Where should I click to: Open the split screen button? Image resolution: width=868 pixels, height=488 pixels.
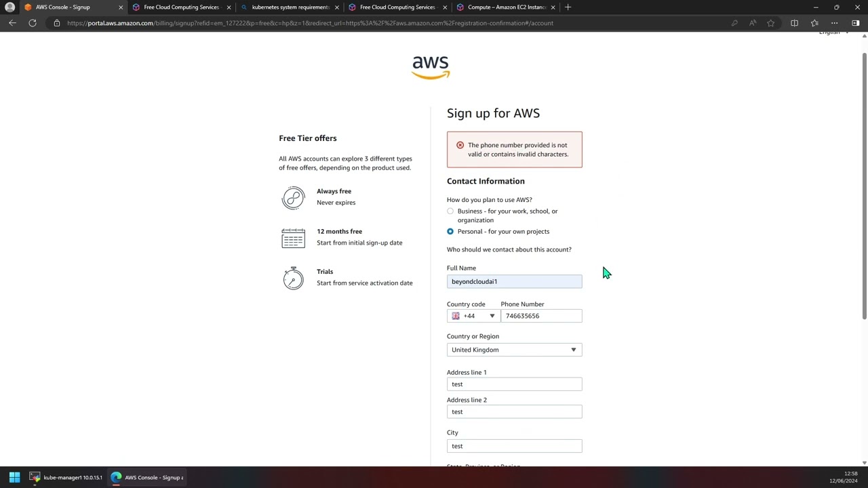794,23
